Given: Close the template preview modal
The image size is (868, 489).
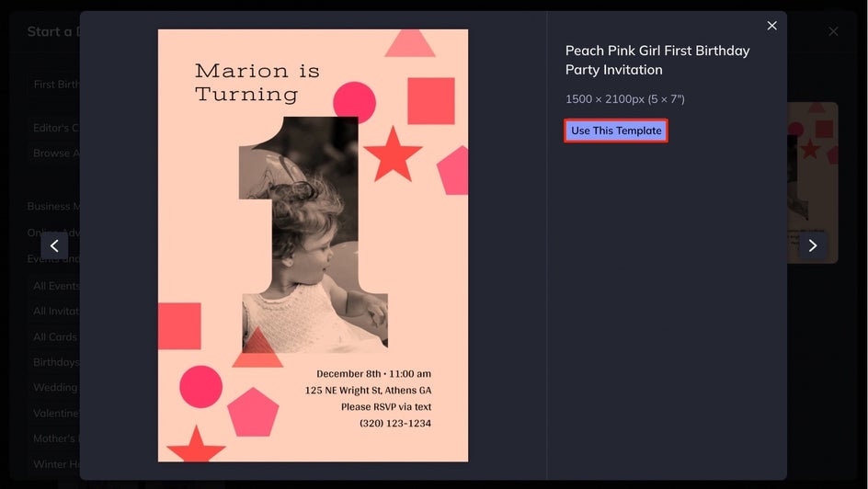Looking at the screenshot, I should [x=771, y=26].
